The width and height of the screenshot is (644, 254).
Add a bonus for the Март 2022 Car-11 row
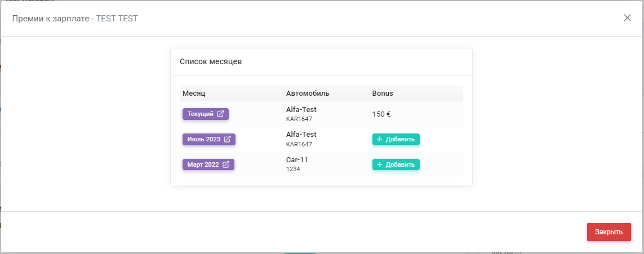[x=396, y=164]
